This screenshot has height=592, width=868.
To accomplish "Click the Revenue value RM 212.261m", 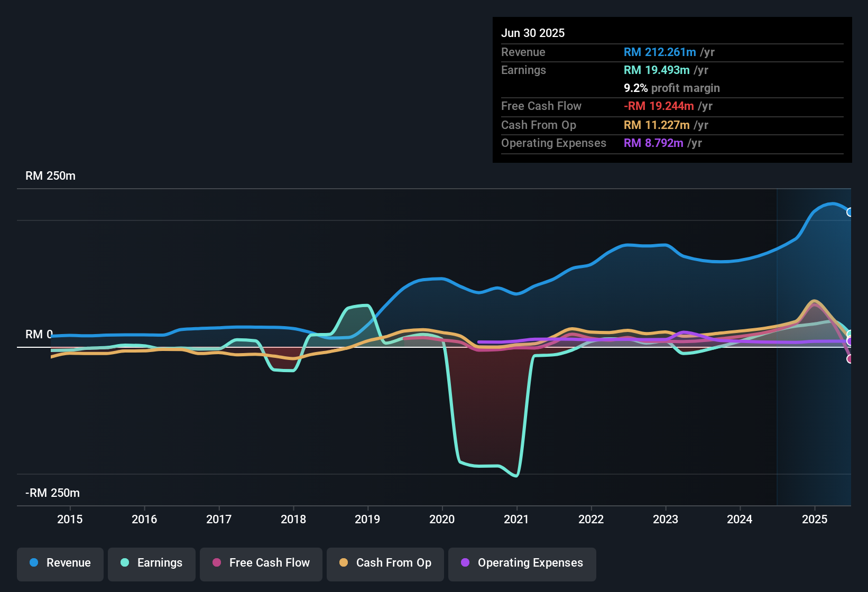I will point(659,52).
